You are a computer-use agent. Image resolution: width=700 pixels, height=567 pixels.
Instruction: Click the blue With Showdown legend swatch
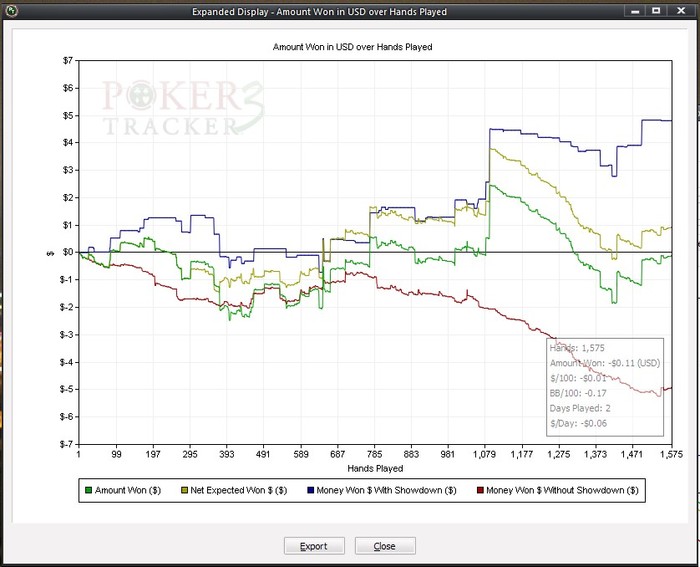pyautogui.click(x=311, y=490)
